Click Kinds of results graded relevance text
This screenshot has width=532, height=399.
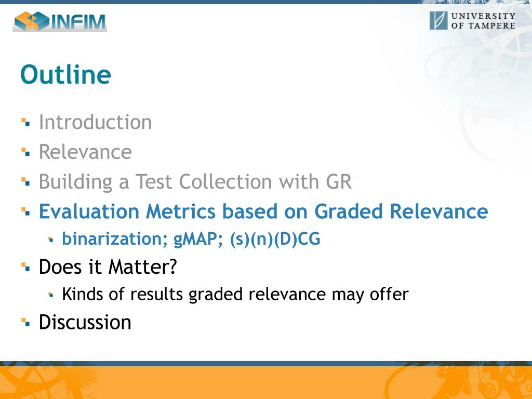(x=235, y=294)
